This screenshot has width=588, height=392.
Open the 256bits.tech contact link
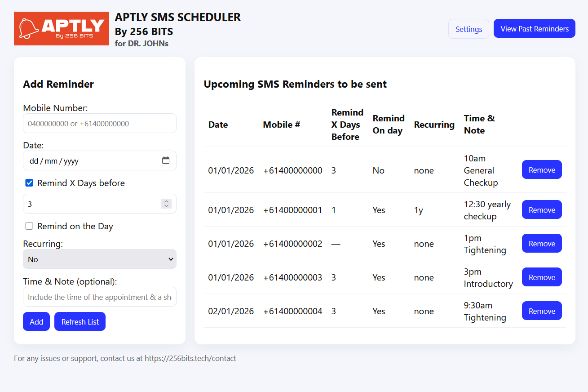190,358
